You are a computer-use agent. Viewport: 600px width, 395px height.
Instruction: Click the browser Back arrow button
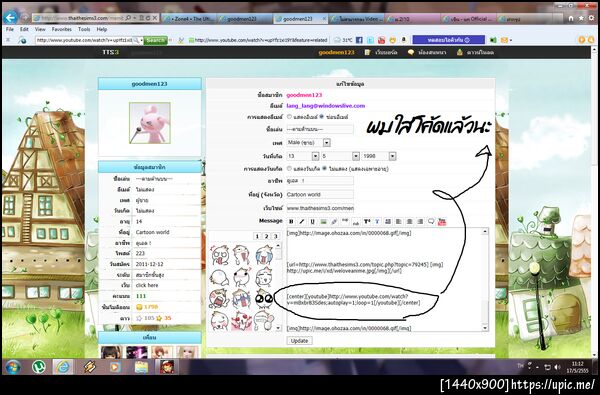(10, 17)
